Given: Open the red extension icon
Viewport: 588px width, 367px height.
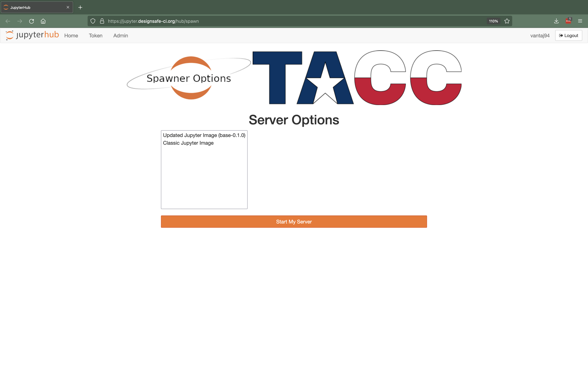Looking at the screenshot, I should (x=568, y=21).
